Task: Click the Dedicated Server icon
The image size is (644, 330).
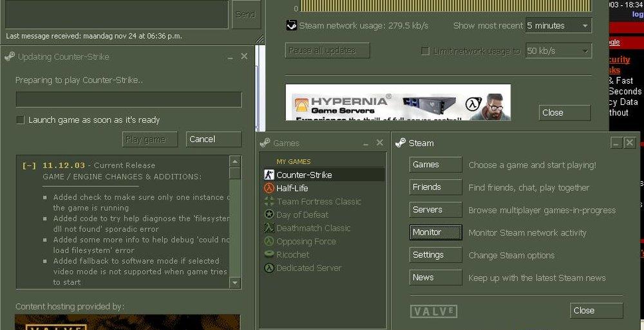Action: coord(269,268)
